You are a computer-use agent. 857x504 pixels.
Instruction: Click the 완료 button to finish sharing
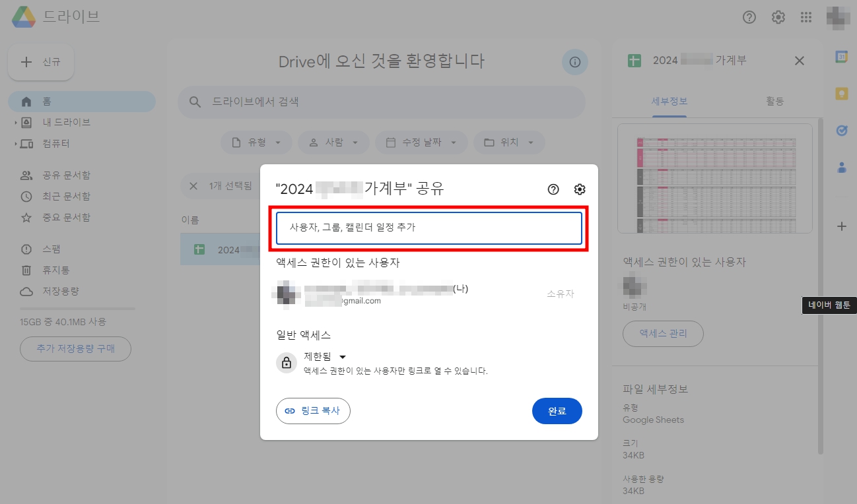click(x=557, y=410)
